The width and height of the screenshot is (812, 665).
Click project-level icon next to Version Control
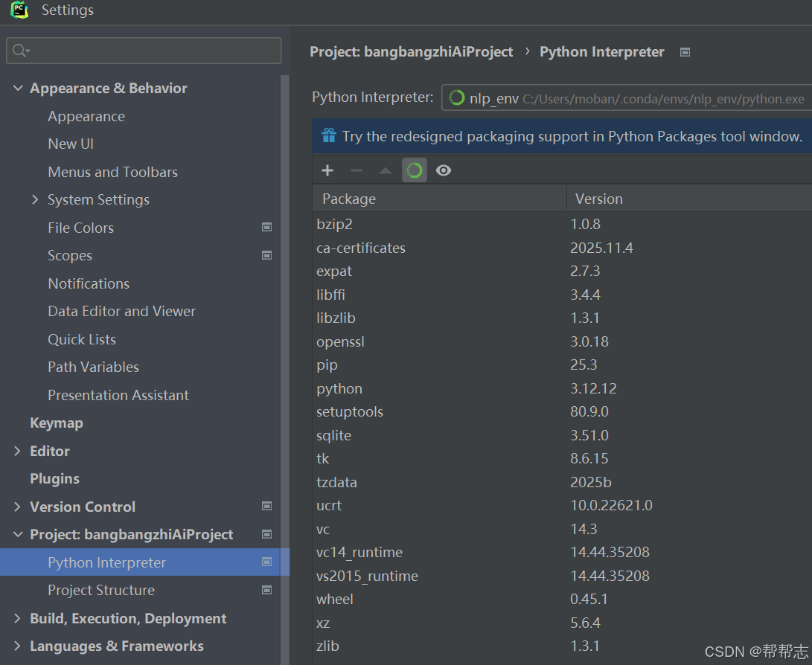(x=266, y=506)
